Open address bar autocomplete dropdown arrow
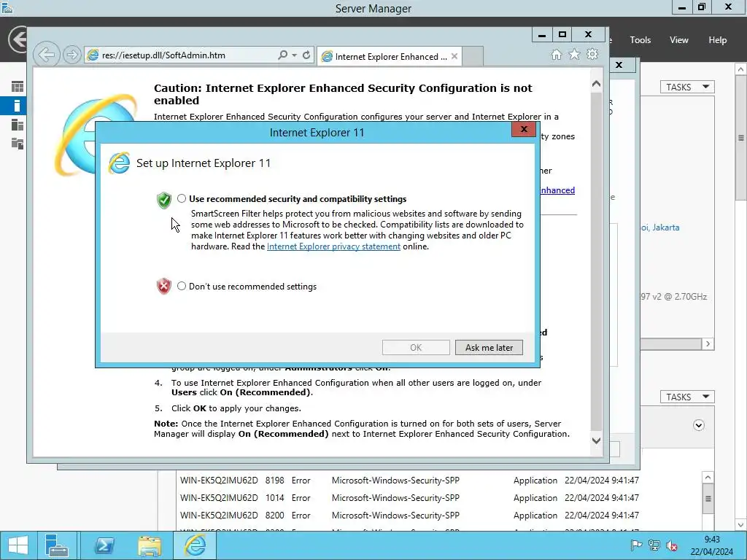The height and width of the screenshot is (560, 747). [x=295, y=55]
